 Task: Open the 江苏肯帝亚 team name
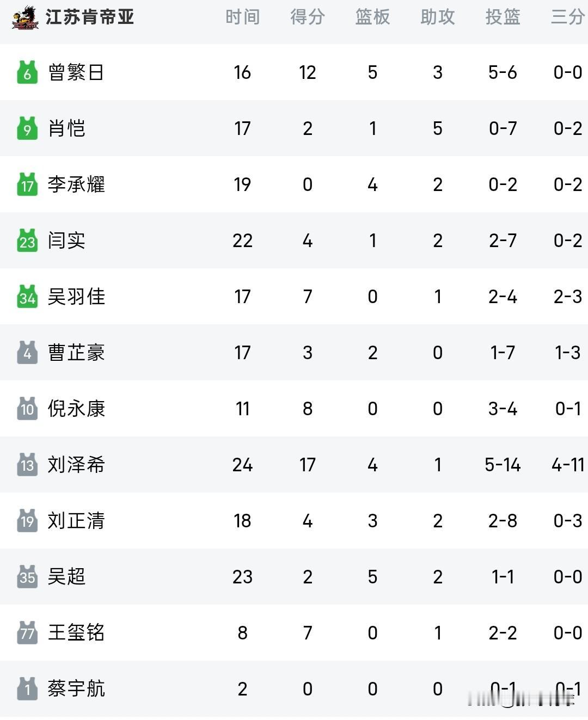90,17
